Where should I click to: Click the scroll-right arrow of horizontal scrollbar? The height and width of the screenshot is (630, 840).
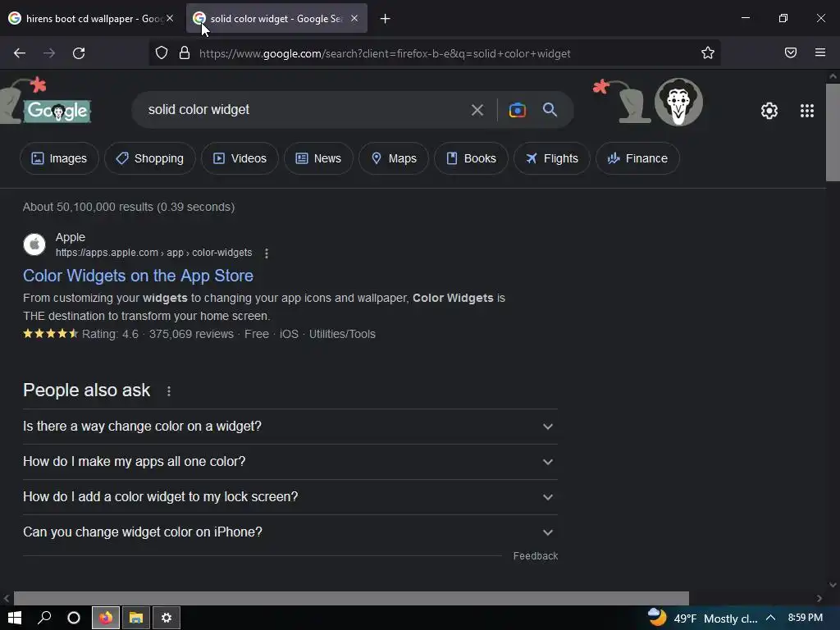[819, 598]
